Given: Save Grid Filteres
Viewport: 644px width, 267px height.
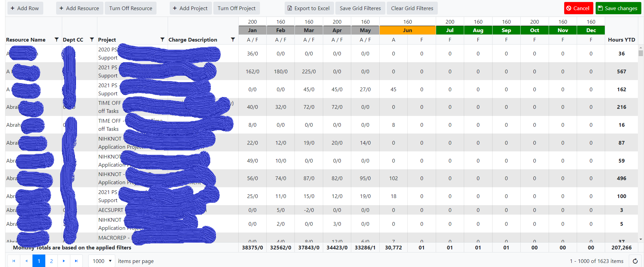Looking at the screenshot, I should tap(360, 8).
